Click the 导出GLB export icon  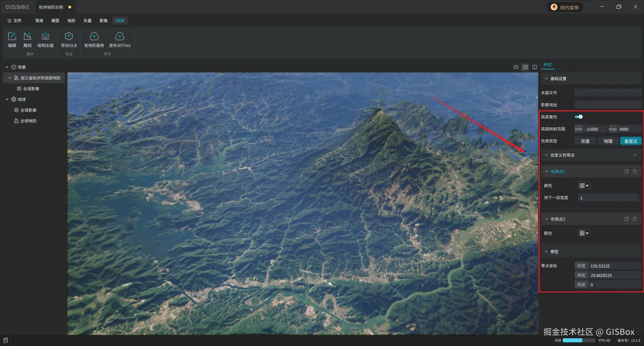pos(69,36)
